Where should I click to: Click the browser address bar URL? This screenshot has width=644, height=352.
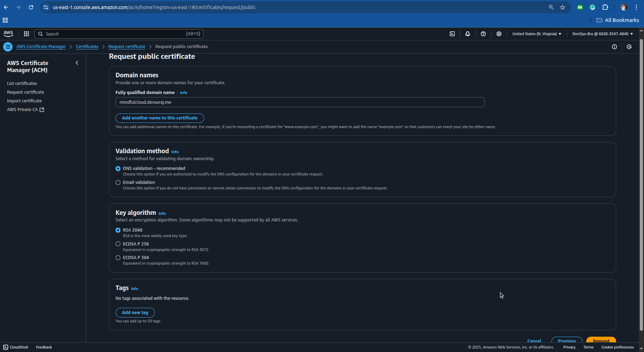coord(154,7)
